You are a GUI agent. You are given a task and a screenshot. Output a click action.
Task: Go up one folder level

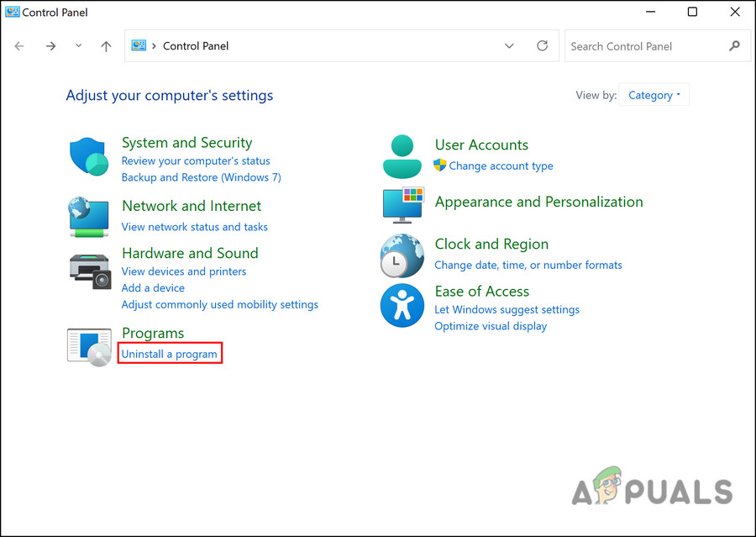pos(106,46)
